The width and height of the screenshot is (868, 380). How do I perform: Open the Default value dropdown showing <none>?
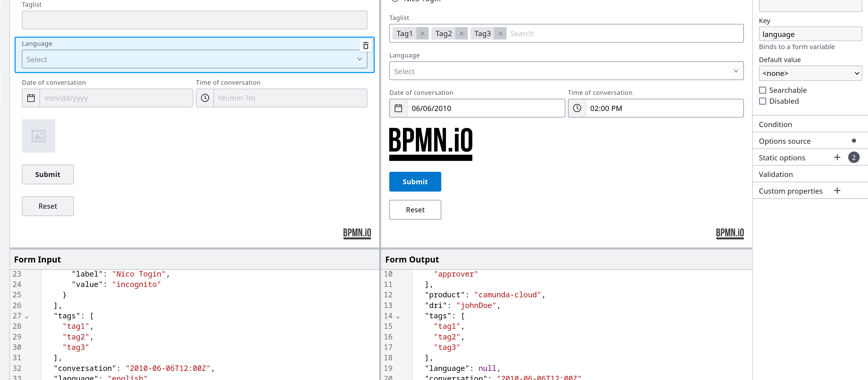[x=810, y=73]
